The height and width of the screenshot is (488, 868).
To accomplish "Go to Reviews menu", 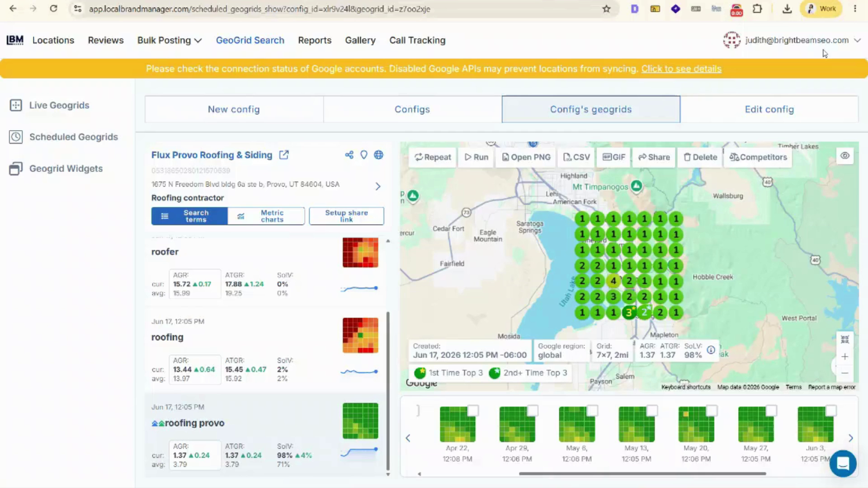I will [106, 40].
